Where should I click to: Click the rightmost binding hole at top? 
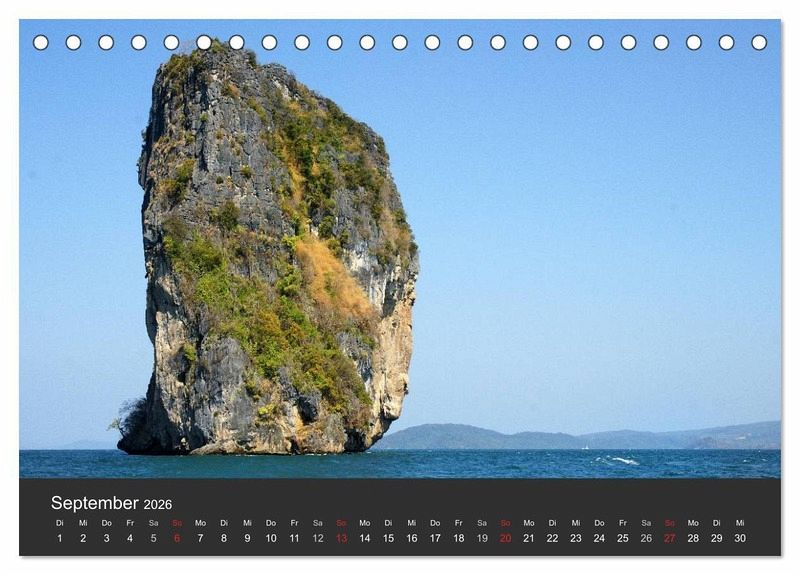point(759,42)
